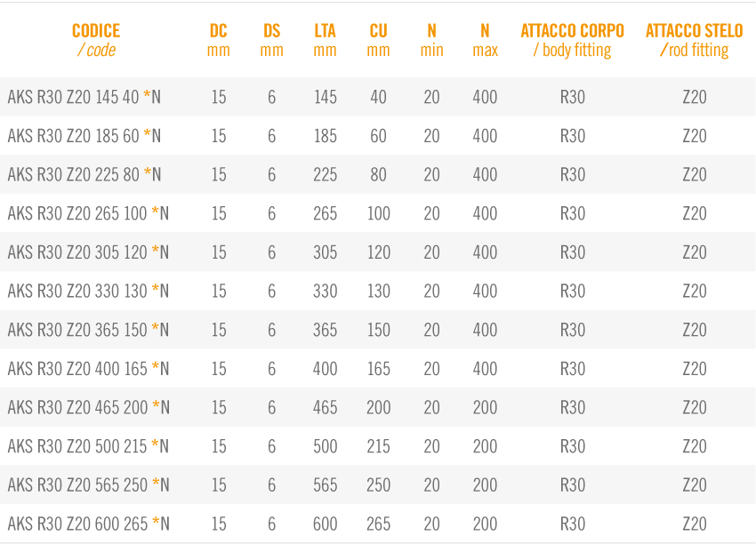Viewport: 756px width, 544px height.
Task: Click the ATTACCO STELO header
Action: coord(694,41)
